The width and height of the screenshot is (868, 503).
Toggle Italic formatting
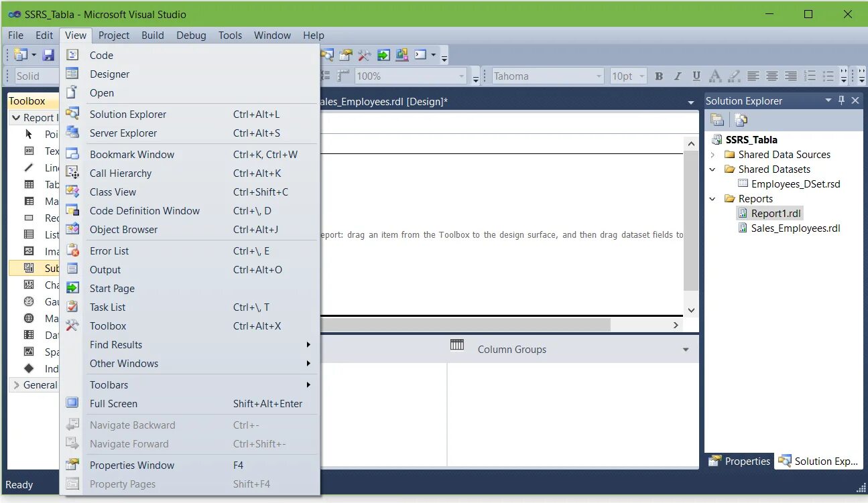tap(678, 76)
